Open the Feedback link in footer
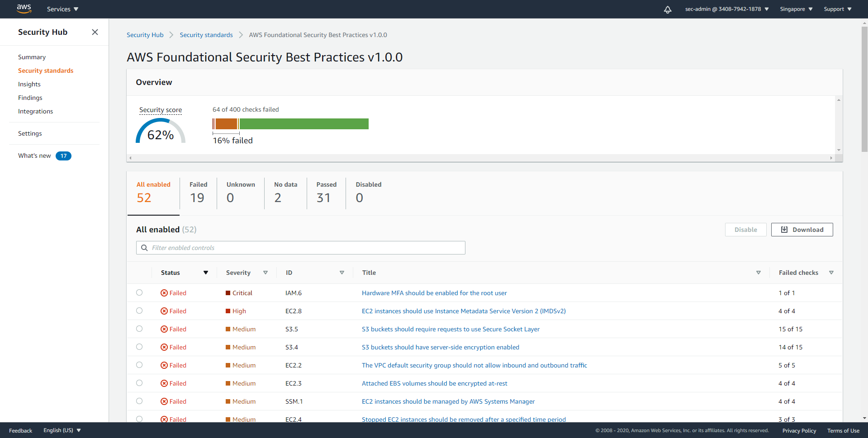Screen dimensions: 868x438 point(20,431)
